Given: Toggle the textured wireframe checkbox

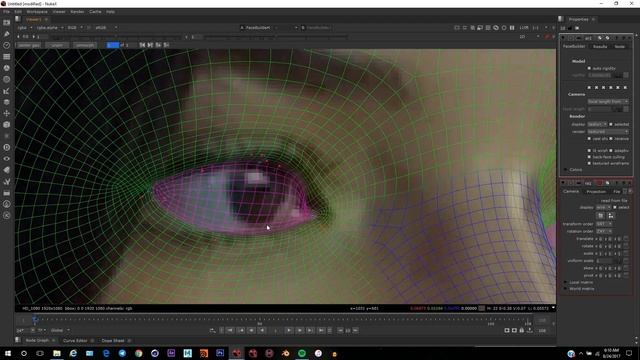Looking at the screenshot, I should click(x=589, y=163).
